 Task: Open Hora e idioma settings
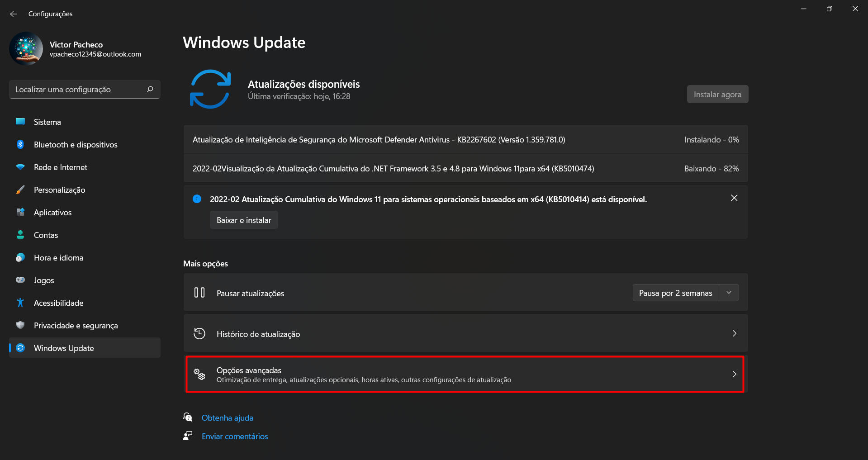tap(85, 258)
